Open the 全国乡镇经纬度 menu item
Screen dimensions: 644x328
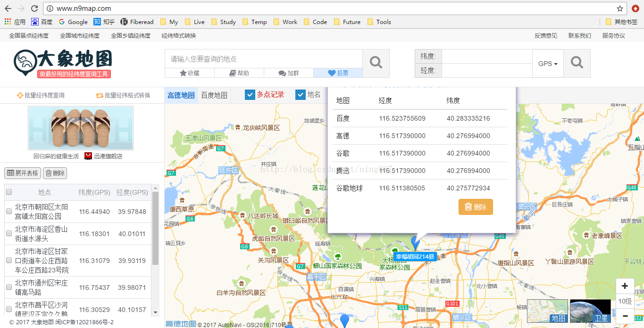point(131,35)
